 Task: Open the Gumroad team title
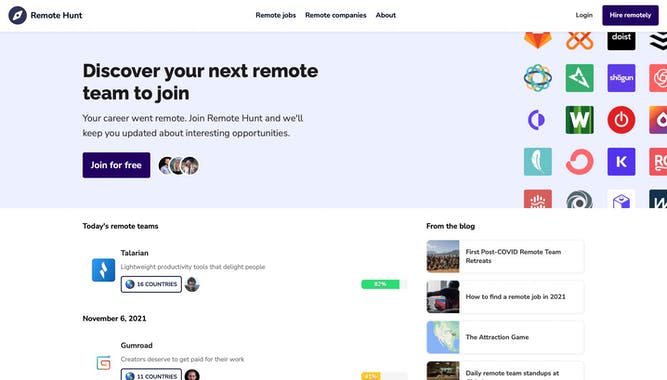click(x=136, y=345)
